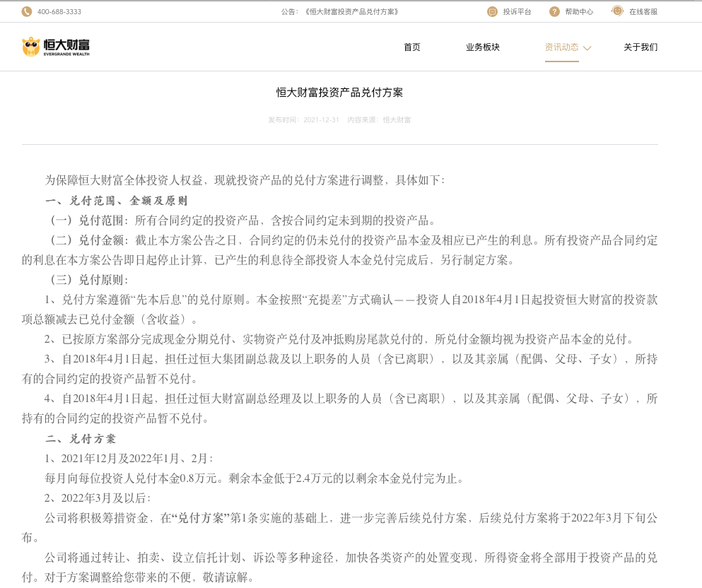Open the announcement 《恒大财富投资产品兑付方案》 link
This screenshot has height=588, width=702.
click(x=351, y=12)
